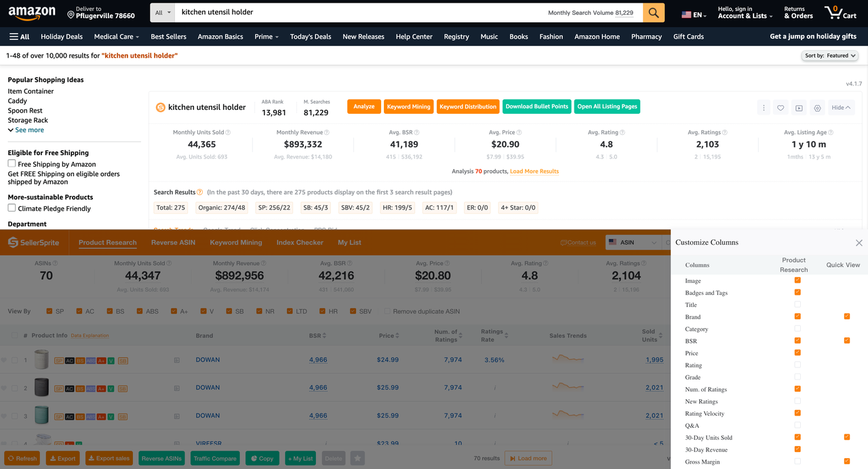Click the Copy button in bottom toolbar

pos(262,459)
